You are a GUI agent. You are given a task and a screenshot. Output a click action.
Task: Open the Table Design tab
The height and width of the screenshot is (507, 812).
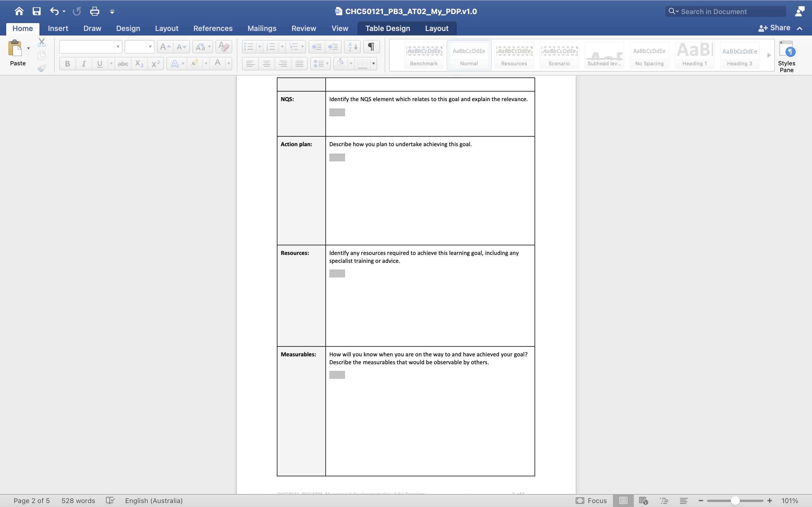coord(388,28)
